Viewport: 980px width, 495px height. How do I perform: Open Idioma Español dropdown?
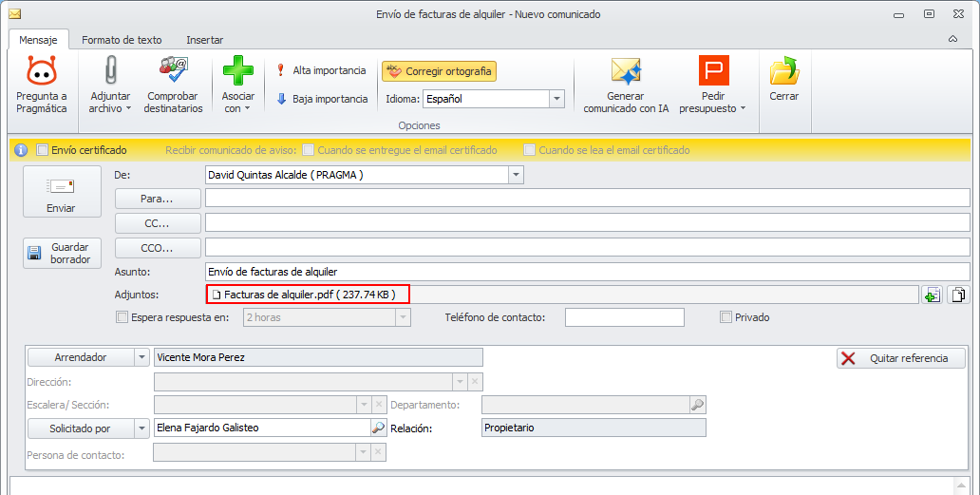click(556, 99)
